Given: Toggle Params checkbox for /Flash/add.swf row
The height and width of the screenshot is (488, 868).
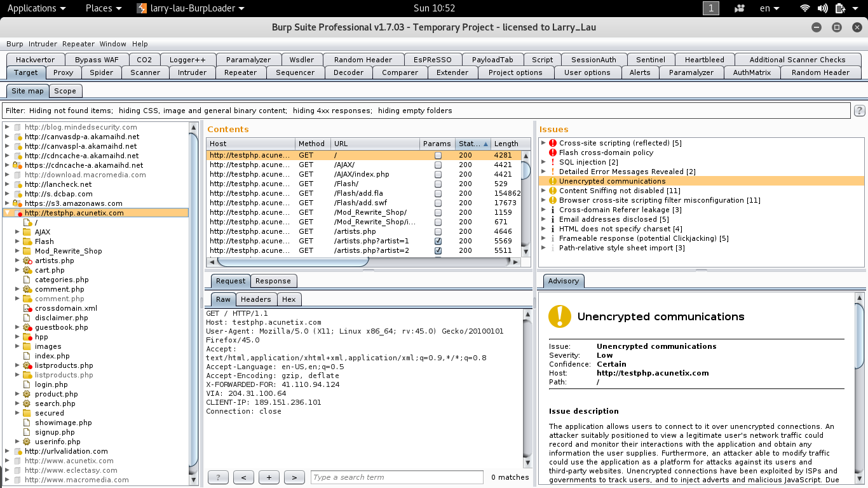Looking at the screenshot, I should pyautogui.click(x=438, y=203).
